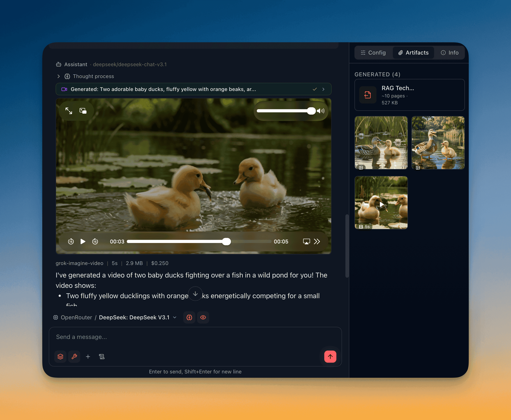
Task: Skip back 15 seconds in the video
Action: pos(71,241)
